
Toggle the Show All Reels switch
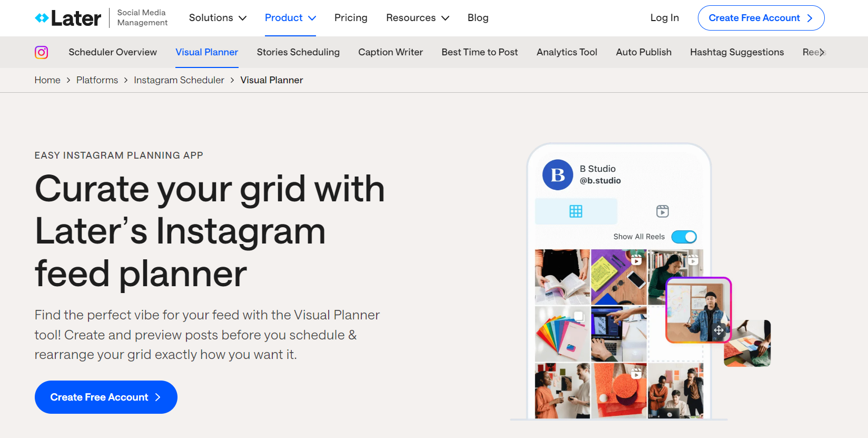pyautogui.click(x=684, y=237)
